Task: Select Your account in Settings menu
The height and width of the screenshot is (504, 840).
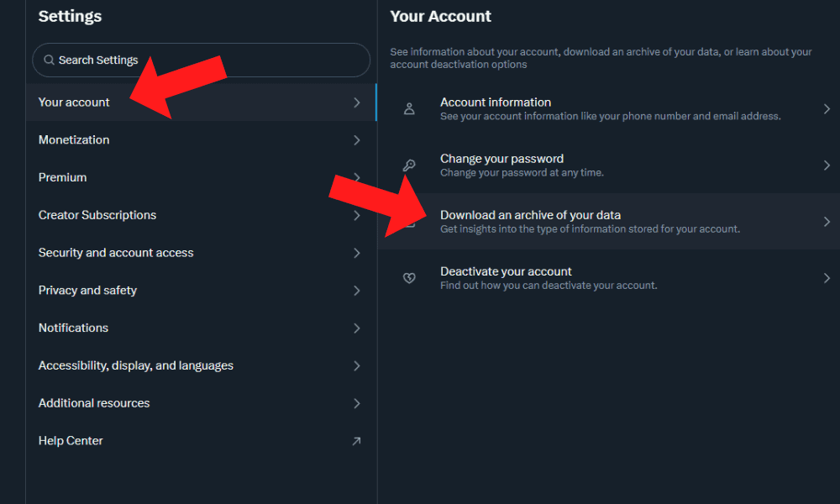Action: point(74,102)
